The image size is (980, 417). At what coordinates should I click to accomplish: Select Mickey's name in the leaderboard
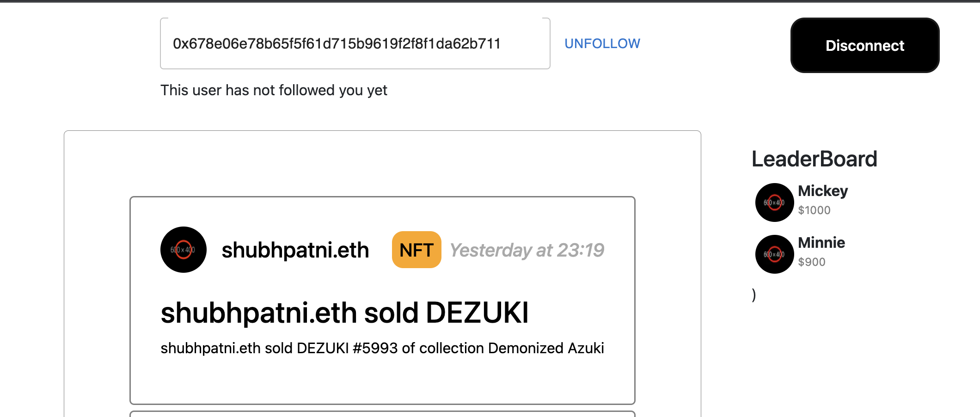coord(822,191)
